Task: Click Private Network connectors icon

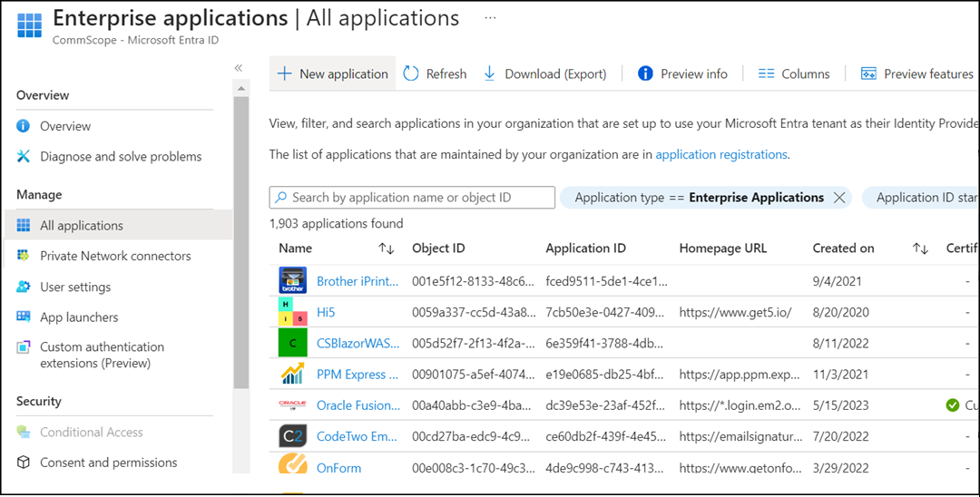Action: click(x=23, y=256)
